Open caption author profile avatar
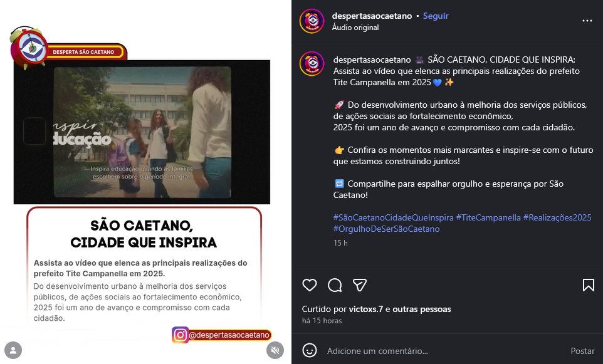 [x=312, y=63]
